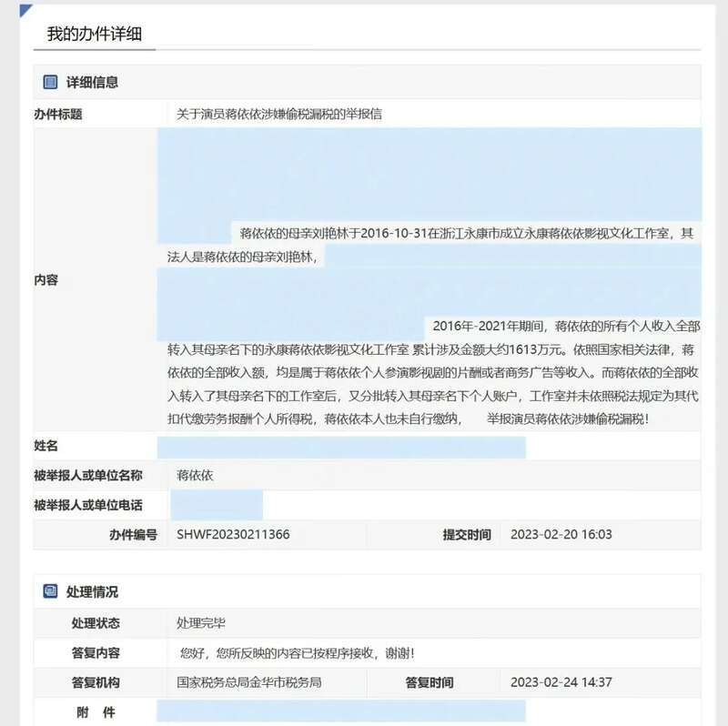Open the redacted 附件 attachment field

pos(341,711)
